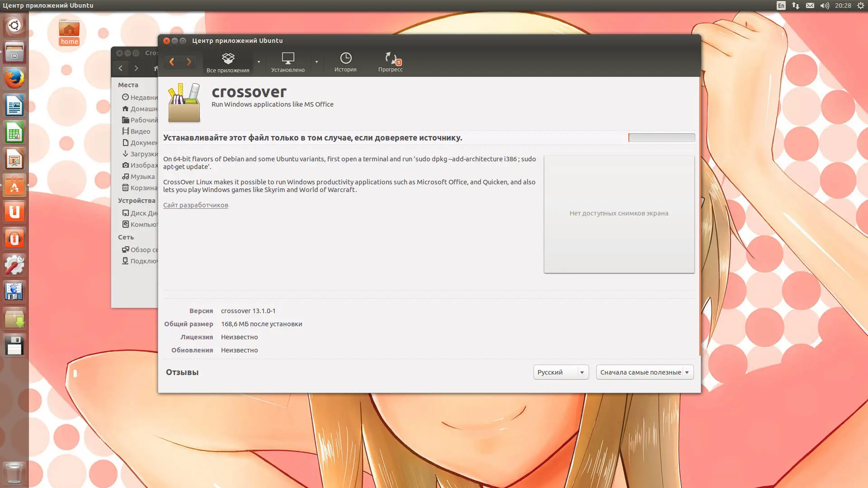Click the installation progress bar
Viewport: 868px width, 488px height.
tap(661, 137)
